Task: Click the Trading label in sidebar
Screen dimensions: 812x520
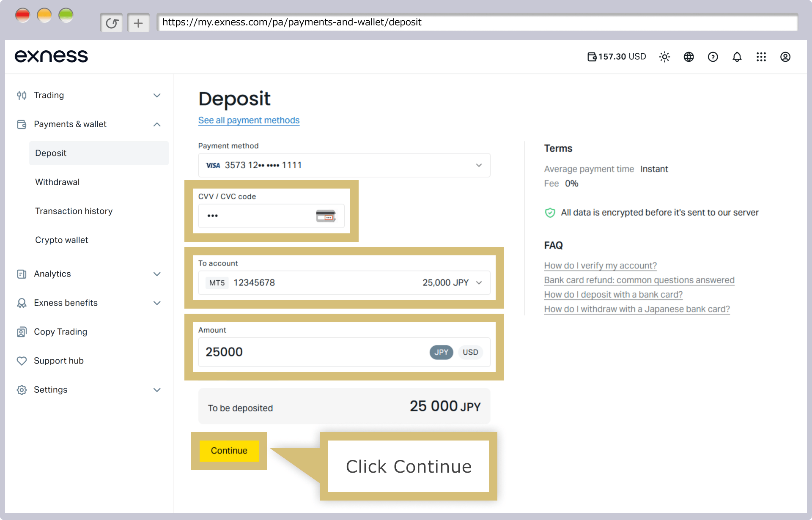Action: coord(49,95)
